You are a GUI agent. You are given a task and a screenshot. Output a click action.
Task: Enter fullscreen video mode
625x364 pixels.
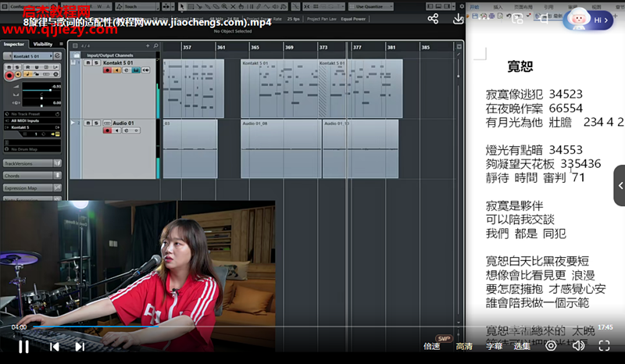(604, 345)
